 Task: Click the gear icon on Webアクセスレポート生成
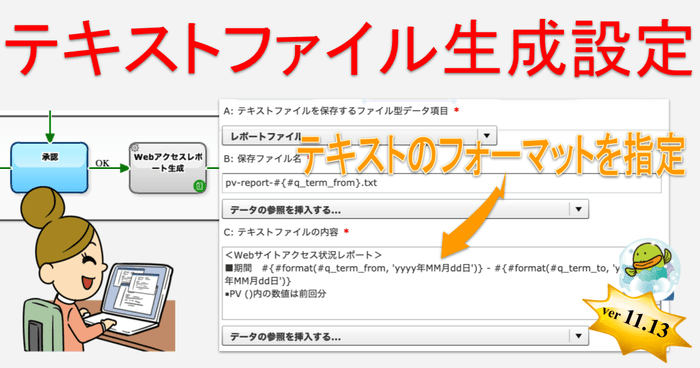pos(135,148)
